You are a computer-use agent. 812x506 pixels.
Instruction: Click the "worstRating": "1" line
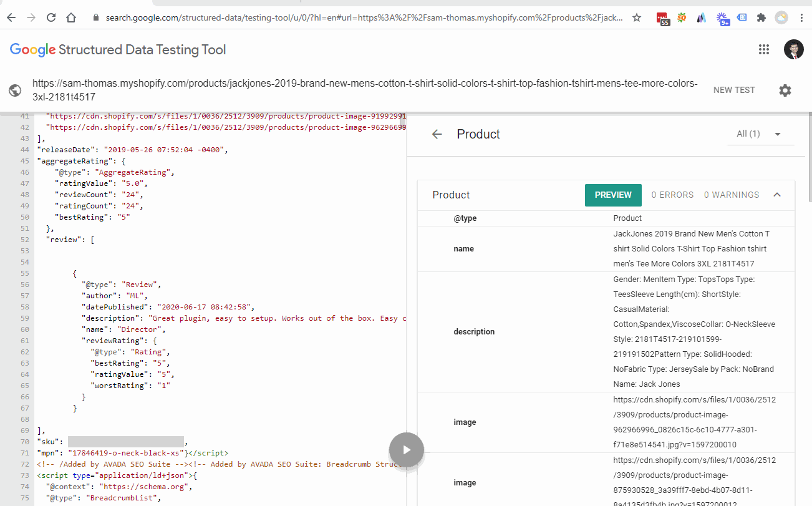point(131,386)
